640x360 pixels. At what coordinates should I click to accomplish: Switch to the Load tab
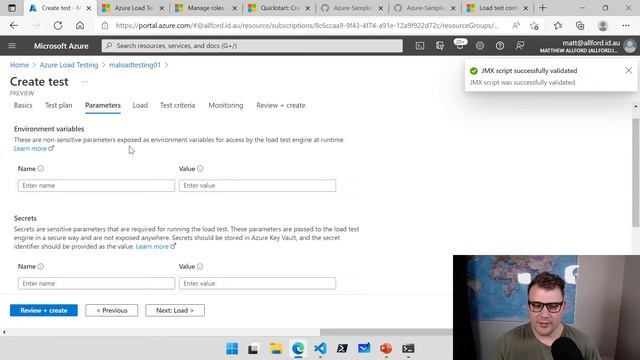(x=140, y=105)
